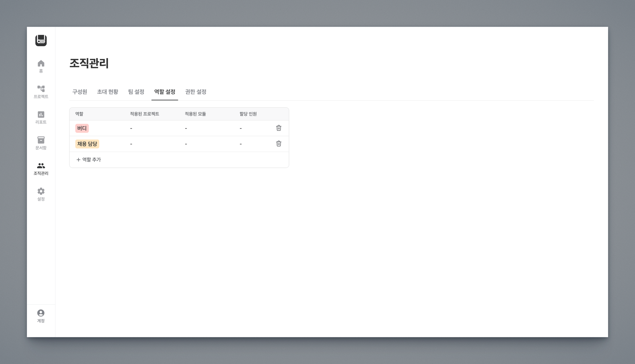Open the 프로젝트 projects section
Image resolution: width=635 pixels, height=364 pixels.
click(x=41, y=92)
